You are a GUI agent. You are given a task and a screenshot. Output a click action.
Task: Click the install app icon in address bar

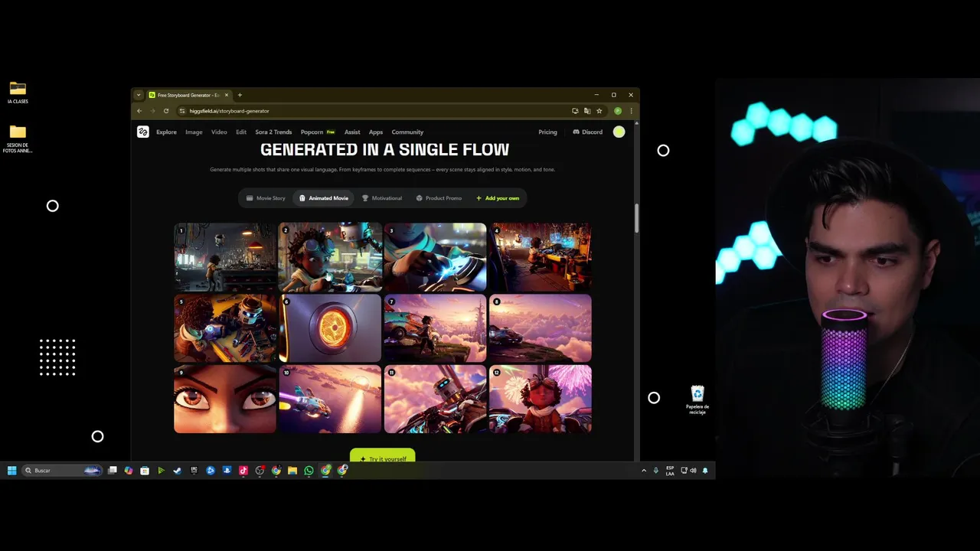[x=575, y=111]
